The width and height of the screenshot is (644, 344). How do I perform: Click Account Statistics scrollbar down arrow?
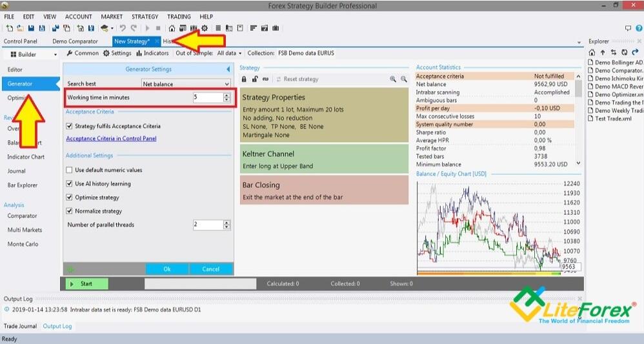[578, 163]
